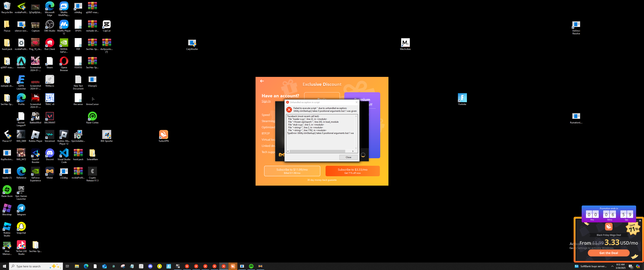Open Discord desktop icon

(x=50, y=153)
